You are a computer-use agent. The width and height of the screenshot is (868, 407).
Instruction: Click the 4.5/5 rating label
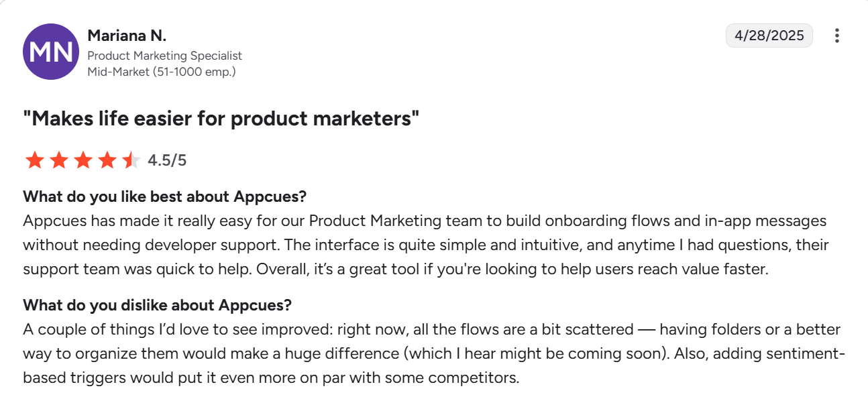tap(166, 160)
